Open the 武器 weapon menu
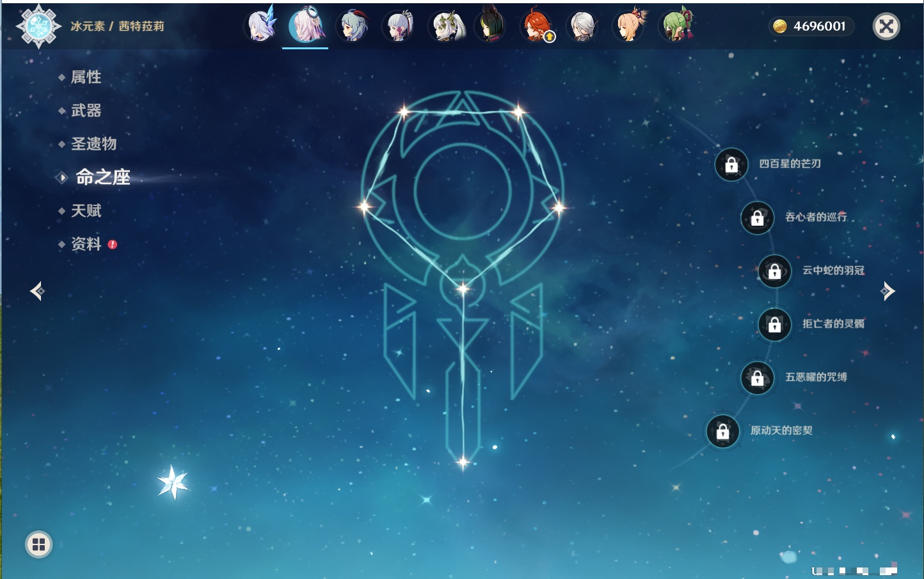924x579 pixels. tap(86, 111)
